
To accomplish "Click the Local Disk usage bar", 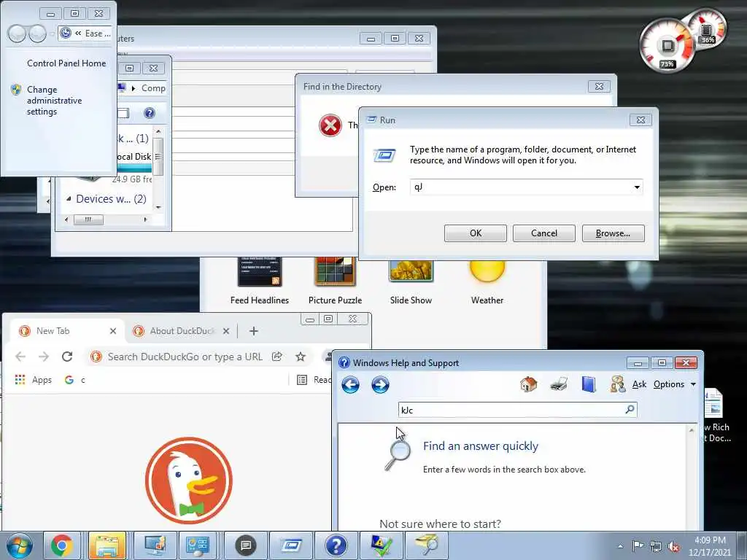I will (x=134, y=168).
